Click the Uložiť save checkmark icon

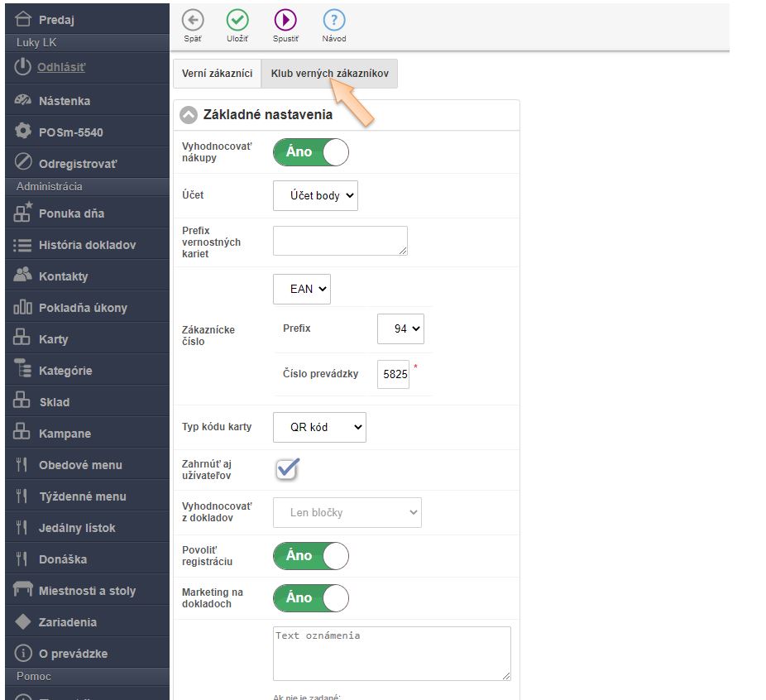pos(238,21)
